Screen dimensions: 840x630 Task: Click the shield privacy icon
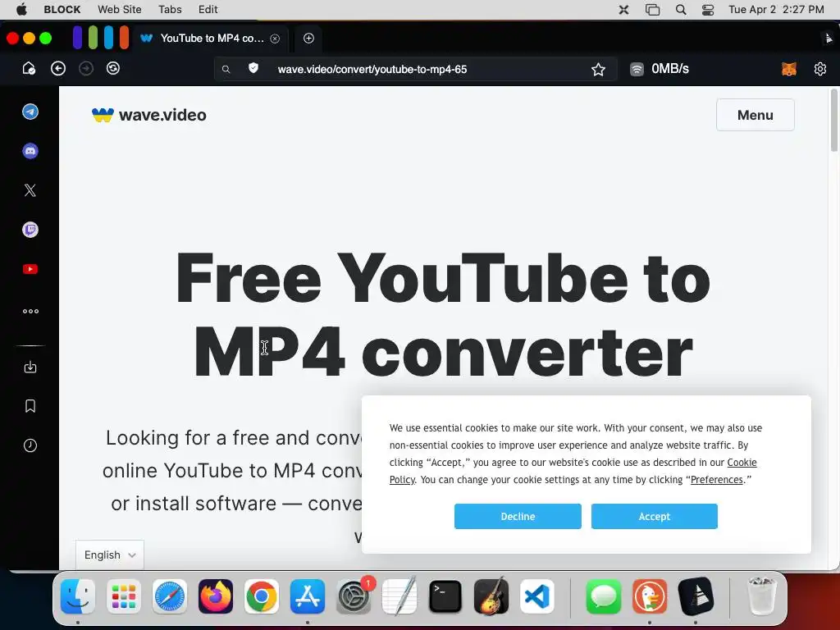(x=253, y=68)
